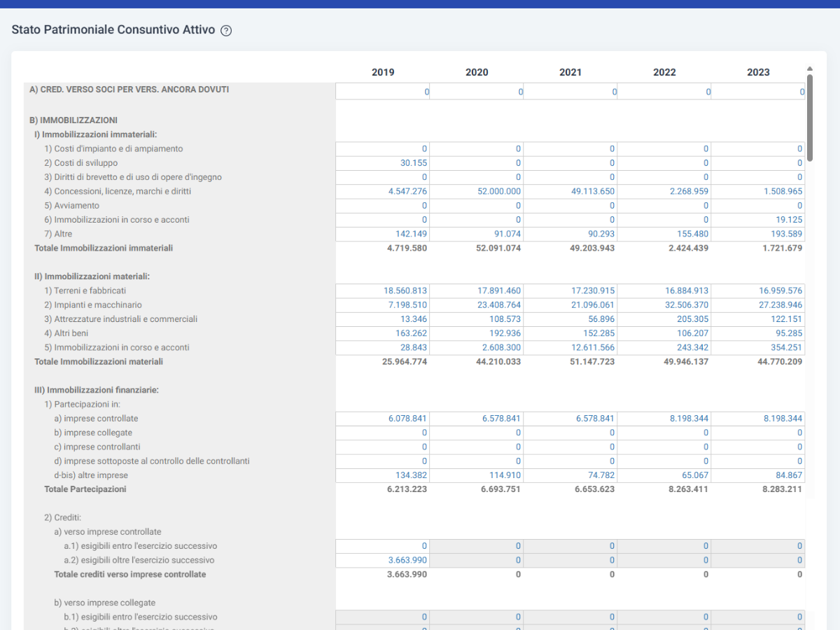Image resolution: width=840 pixels, height=630 pixels.
Task: Select 2021 Altri beni field 152.285
Action: click(x=570, y=334)
